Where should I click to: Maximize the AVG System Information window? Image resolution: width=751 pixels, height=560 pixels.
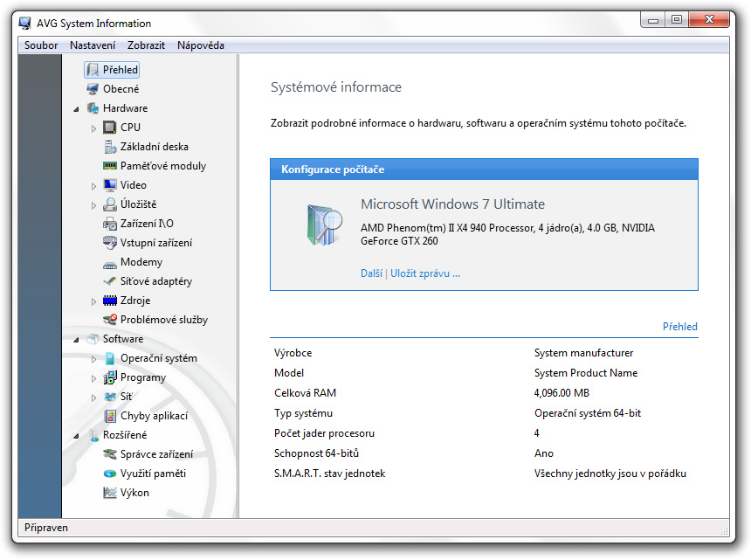click(676, 20)
